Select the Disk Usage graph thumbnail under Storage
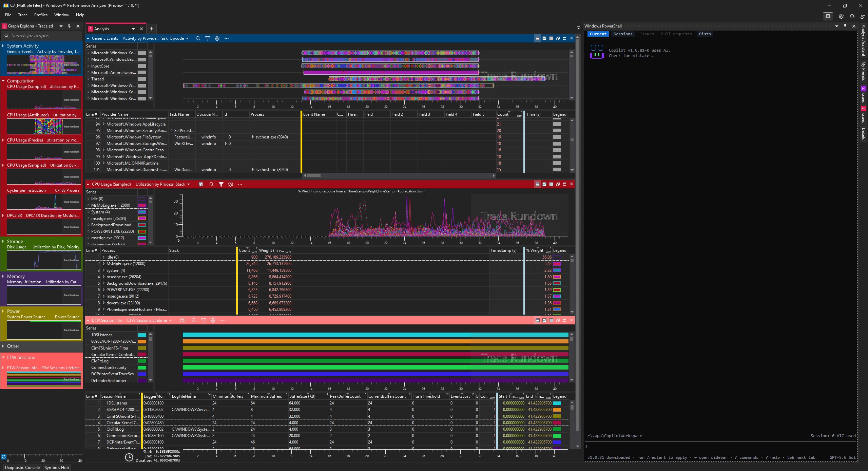This screenshot has height=471, width=868. pyautogui.click(x=44, y=260)
